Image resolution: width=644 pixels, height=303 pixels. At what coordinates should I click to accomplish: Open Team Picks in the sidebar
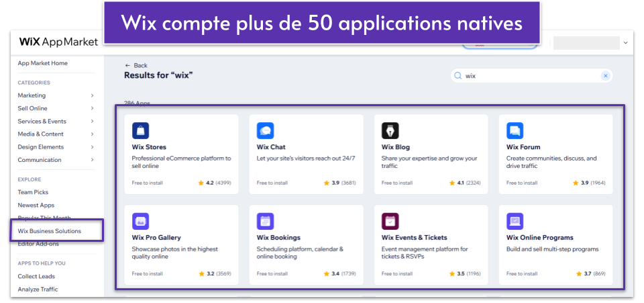click(33, 192)
